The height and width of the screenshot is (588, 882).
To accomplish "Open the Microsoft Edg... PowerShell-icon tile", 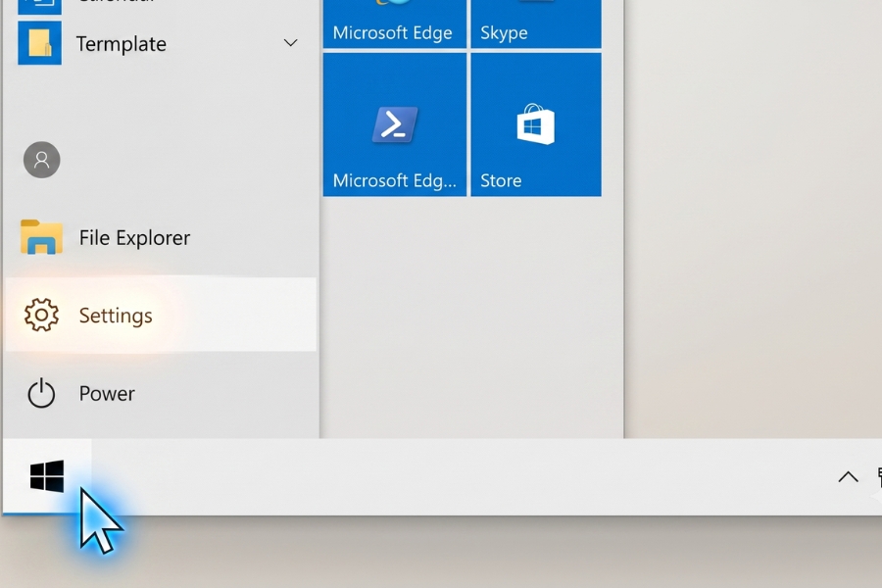I will pyautogui.click(x=394, y=124).
